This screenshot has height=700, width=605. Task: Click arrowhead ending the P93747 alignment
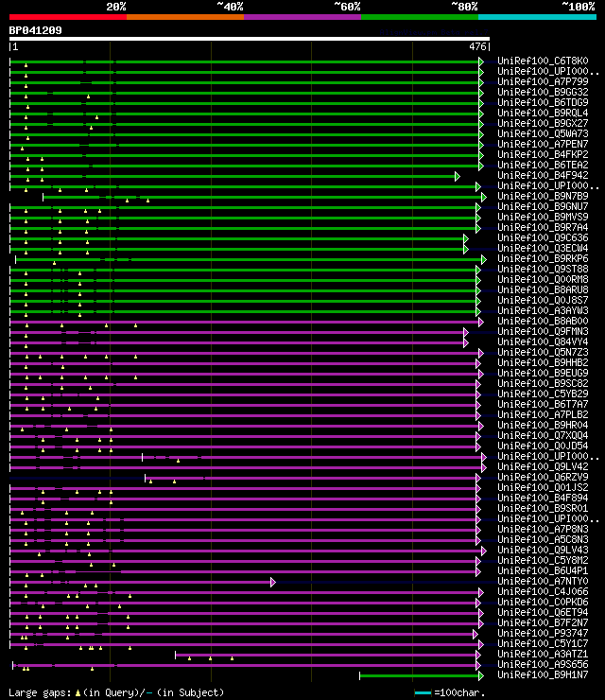475,634
